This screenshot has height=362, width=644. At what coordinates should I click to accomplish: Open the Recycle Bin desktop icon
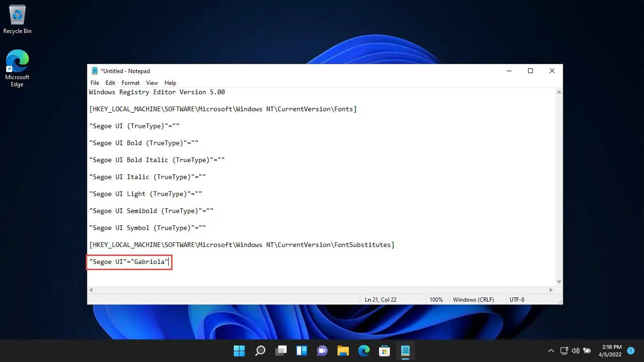tap(17, 20)
